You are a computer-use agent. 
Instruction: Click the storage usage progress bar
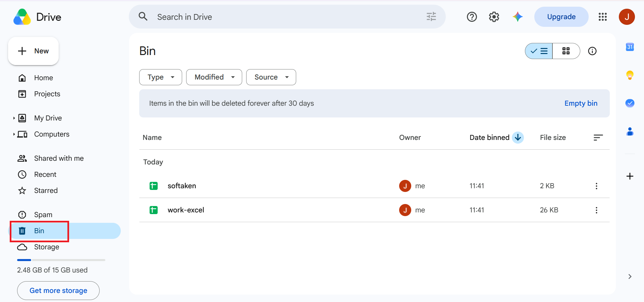(x=61, y=260)
